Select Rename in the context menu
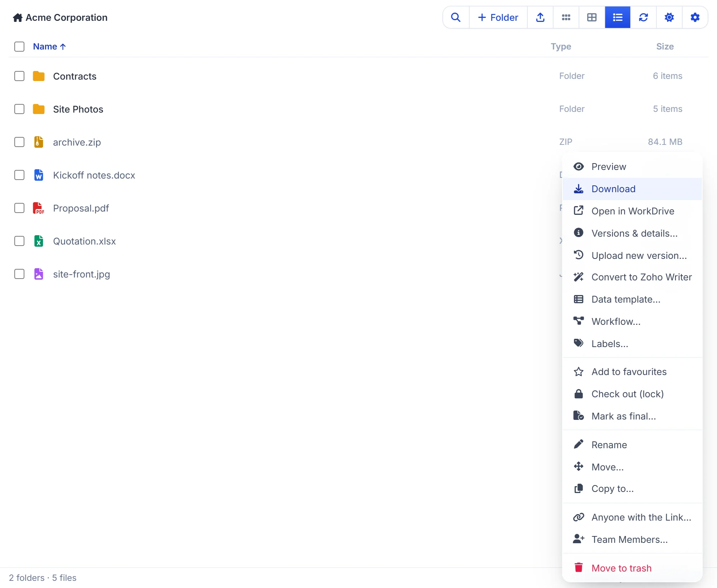This screenshot has height=588, width=717. (632, 445)
